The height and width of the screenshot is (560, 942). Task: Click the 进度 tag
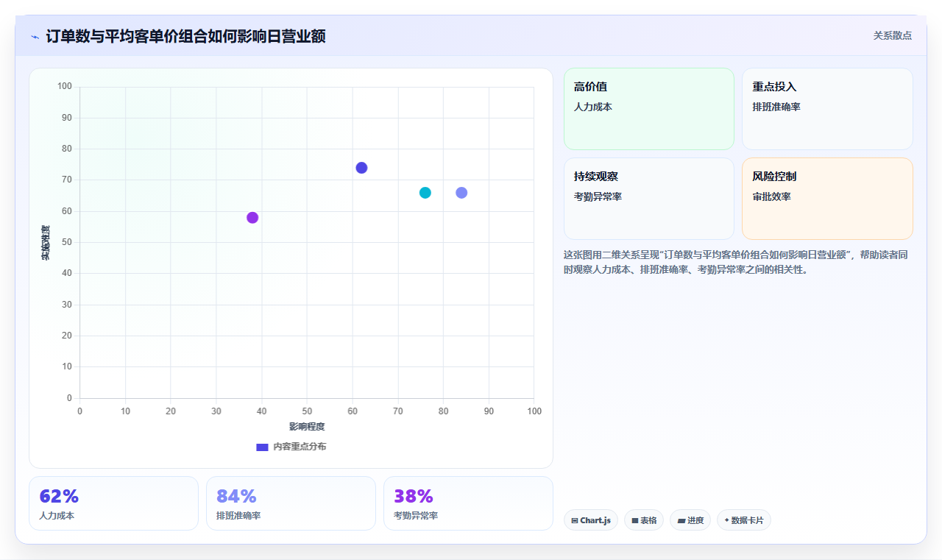tap(690, 520)
